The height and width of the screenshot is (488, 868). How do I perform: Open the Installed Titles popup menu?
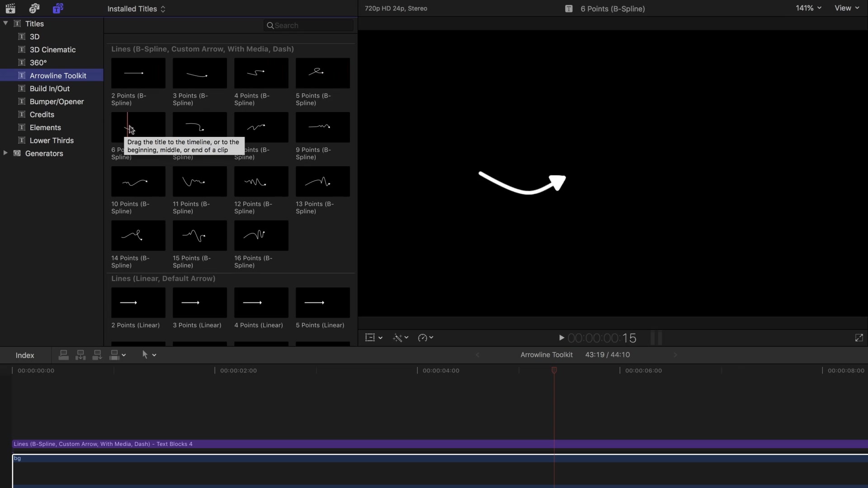[x=136, y=9]
